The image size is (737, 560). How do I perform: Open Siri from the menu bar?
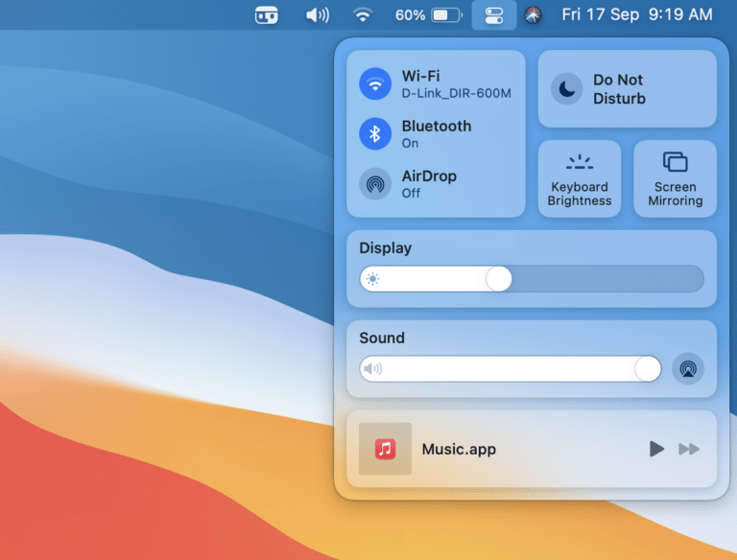click(533, 15)
